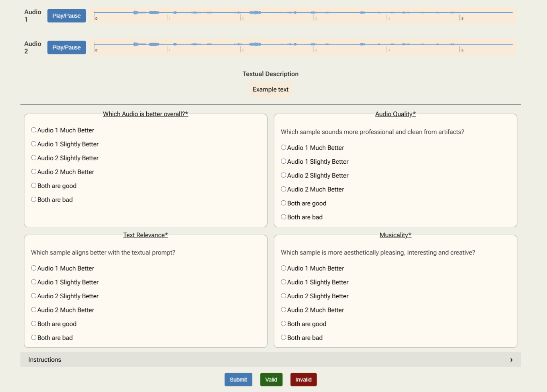Choose Both are bad for Audio Quality

[283, 217]
